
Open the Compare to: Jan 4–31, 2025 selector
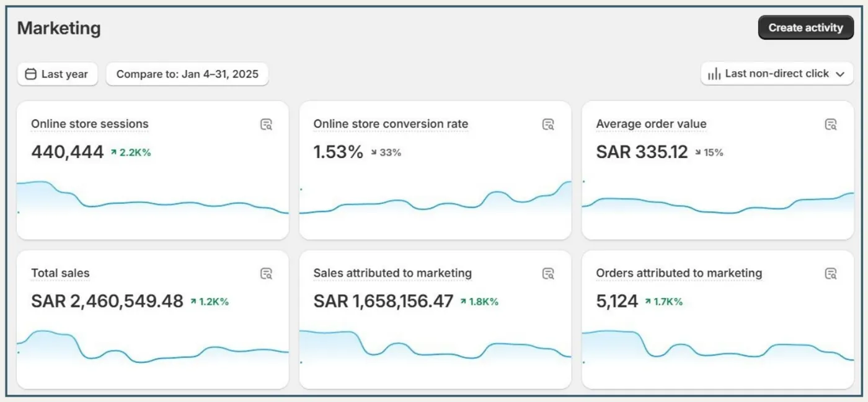coord(187,74)
